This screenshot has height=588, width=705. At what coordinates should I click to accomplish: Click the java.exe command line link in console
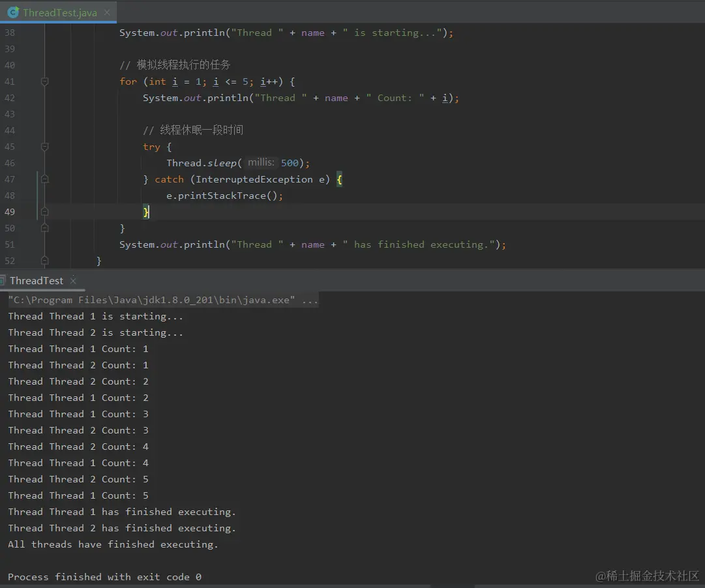pos(163,300)
